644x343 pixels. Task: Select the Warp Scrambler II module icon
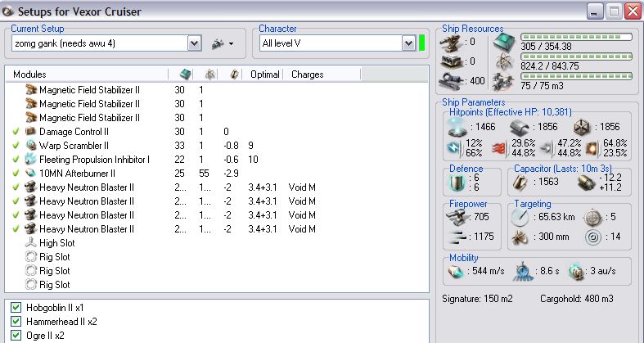31,146
